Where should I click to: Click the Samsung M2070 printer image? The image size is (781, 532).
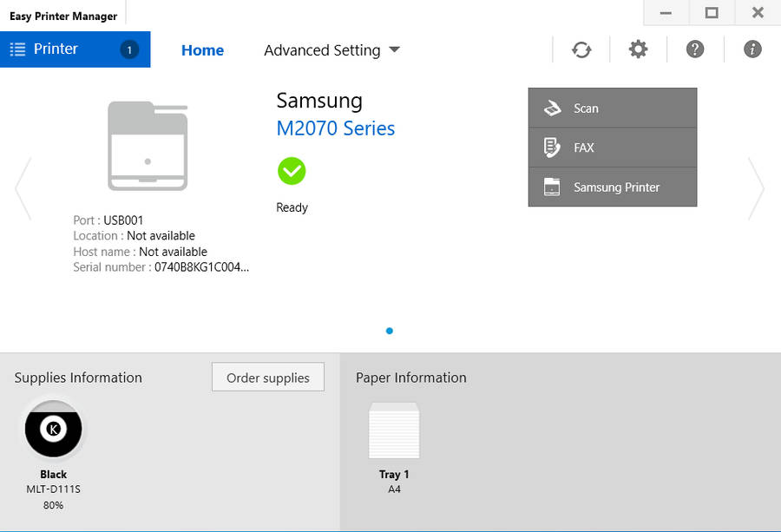[148, 146]
